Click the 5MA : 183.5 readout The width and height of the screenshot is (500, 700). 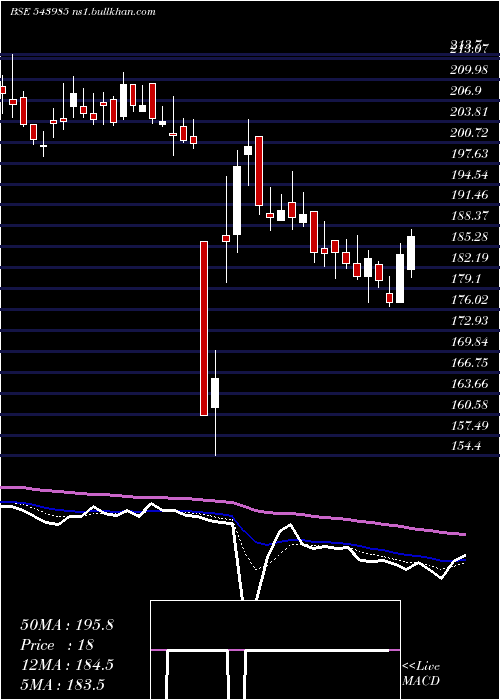(x=62, y=685)
